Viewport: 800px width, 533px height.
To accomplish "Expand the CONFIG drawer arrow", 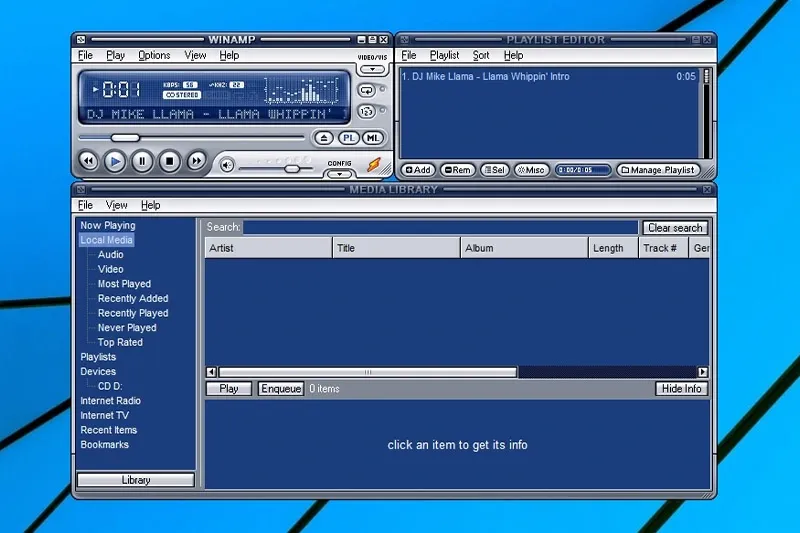I will tap(339, 174).
